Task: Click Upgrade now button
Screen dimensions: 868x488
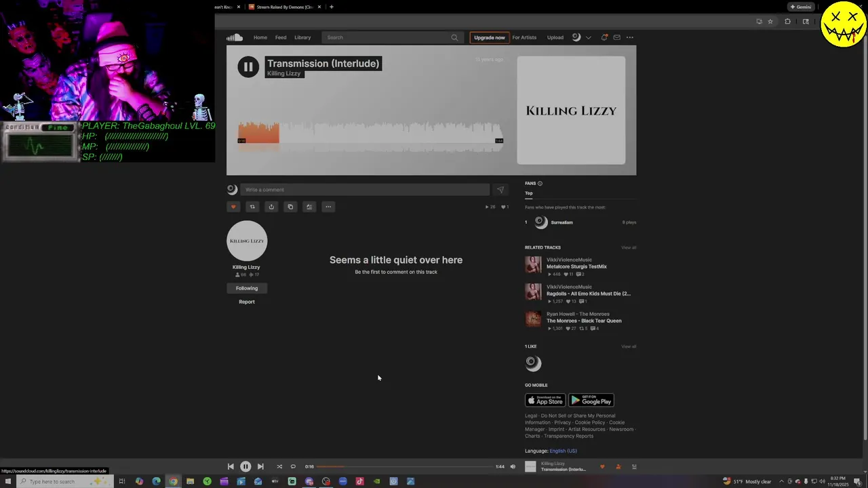Action: point(490,37)
